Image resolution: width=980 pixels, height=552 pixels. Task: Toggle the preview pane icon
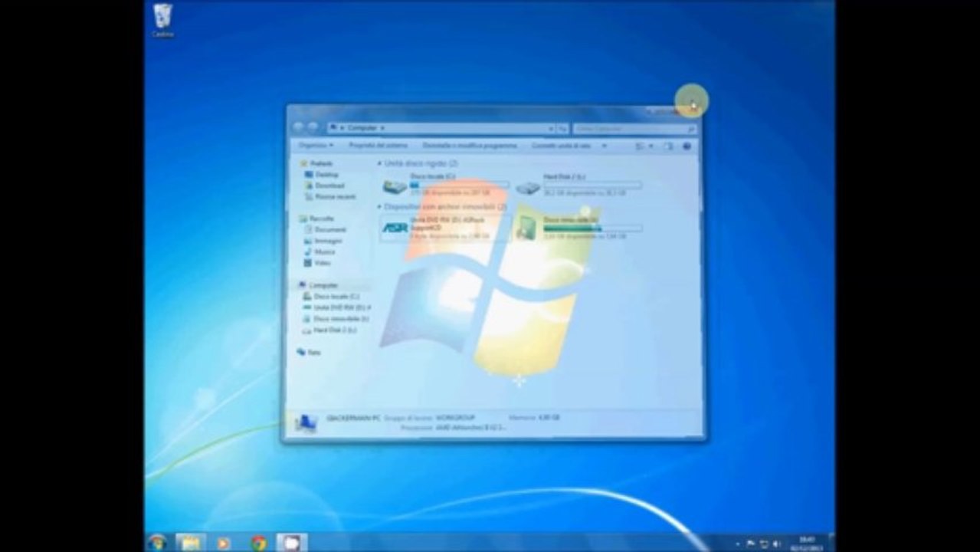tap(668, 146)
